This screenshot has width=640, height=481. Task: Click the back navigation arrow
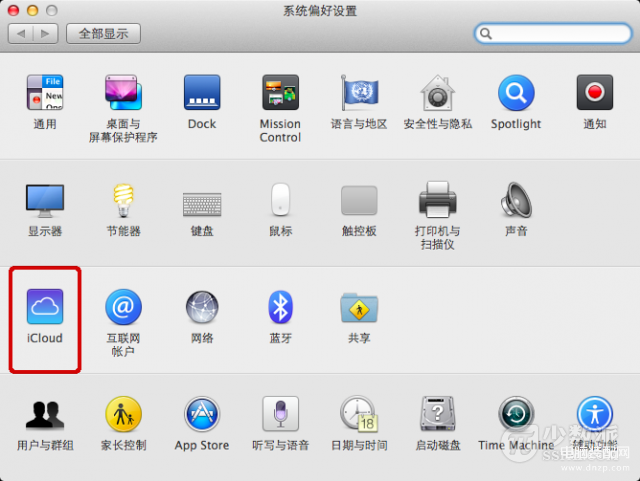(21, 33)
